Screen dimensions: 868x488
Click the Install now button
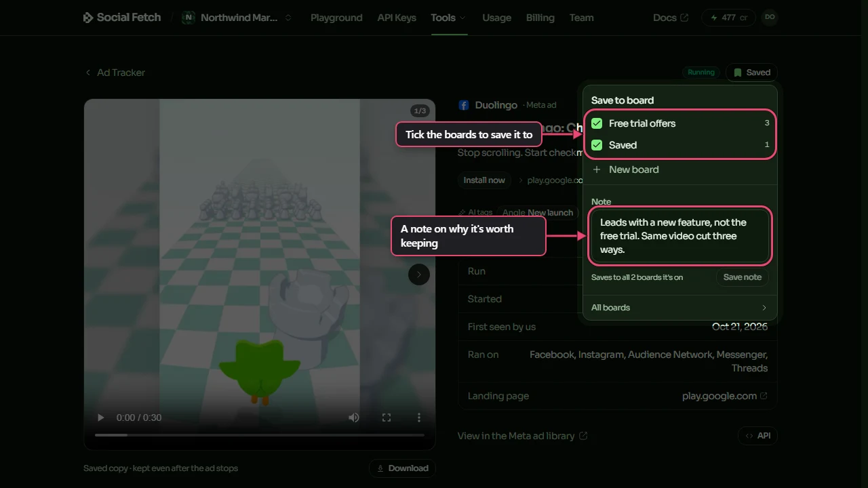[x=484, y=180]
